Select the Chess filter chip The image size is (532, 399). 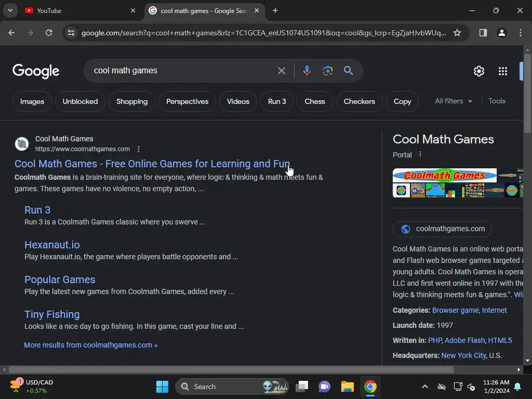pos(314,101)
